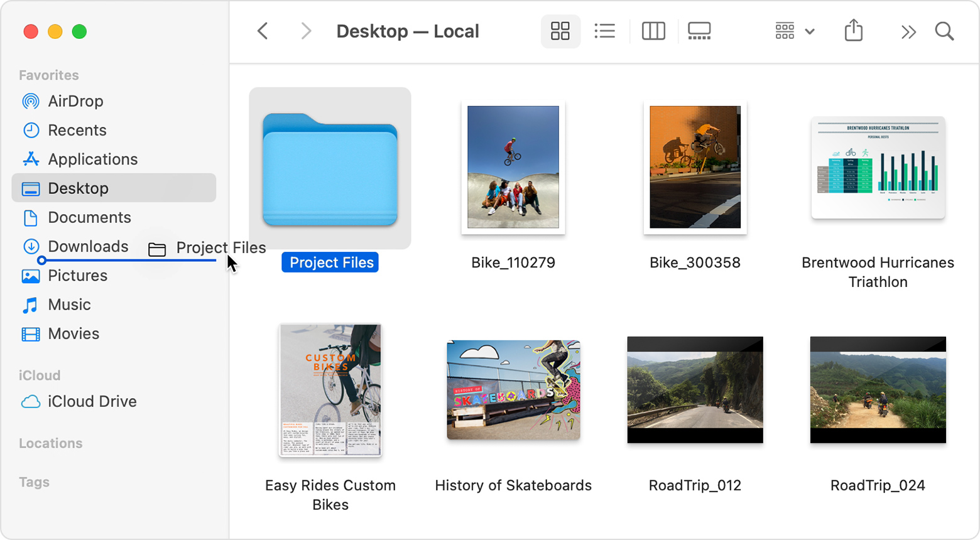
Task: Open the Group By dropdown
Action: tap(794, 31)
